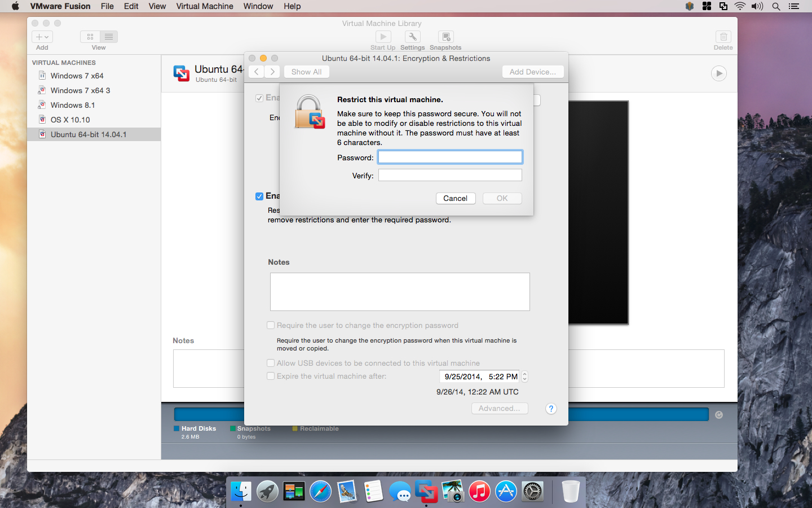Open VMware Fusion from the Dock

pyautogui.click(x=426, y=492)
